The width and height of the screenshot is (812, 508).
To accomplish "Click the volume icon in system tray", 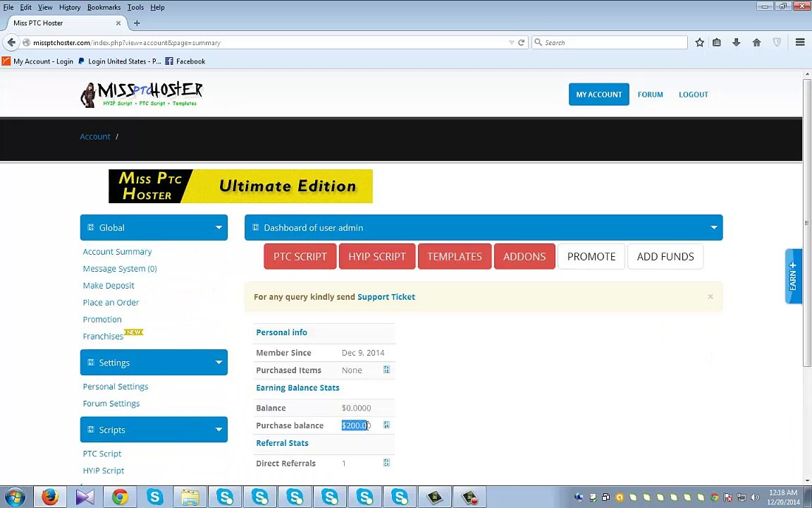I will (x=755, y=497).
